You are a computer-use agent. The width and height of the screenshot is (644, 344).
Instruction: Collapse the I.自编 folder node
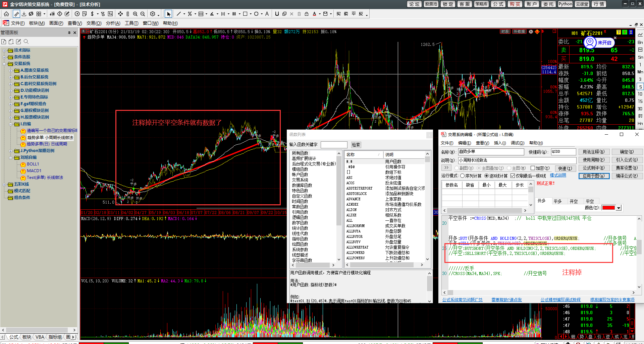coord(11,124)
